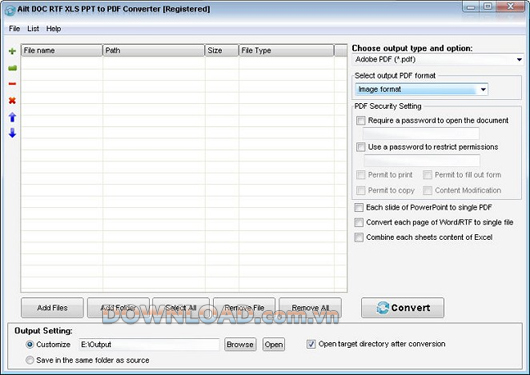This screenshot has width=530, height=375.
Task: Enable Use a password to restrict permissions
Action: click(x=361, y=147)
